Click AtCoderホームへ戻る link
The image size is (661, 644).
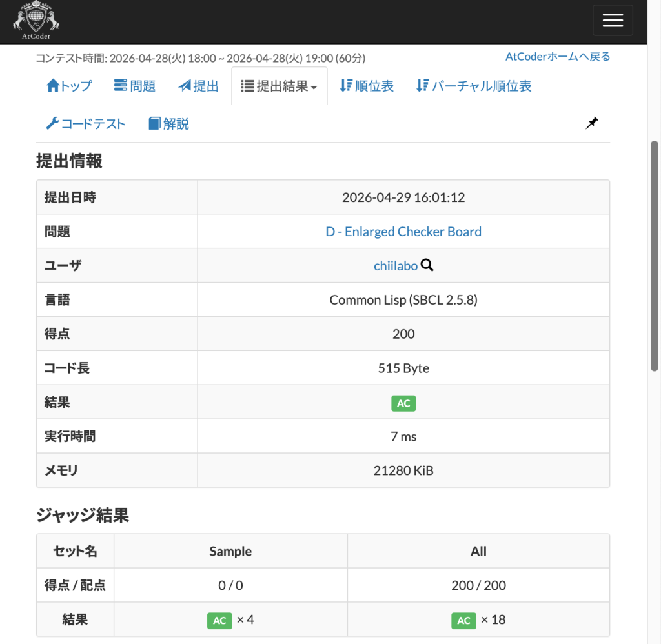coord(557,57)
